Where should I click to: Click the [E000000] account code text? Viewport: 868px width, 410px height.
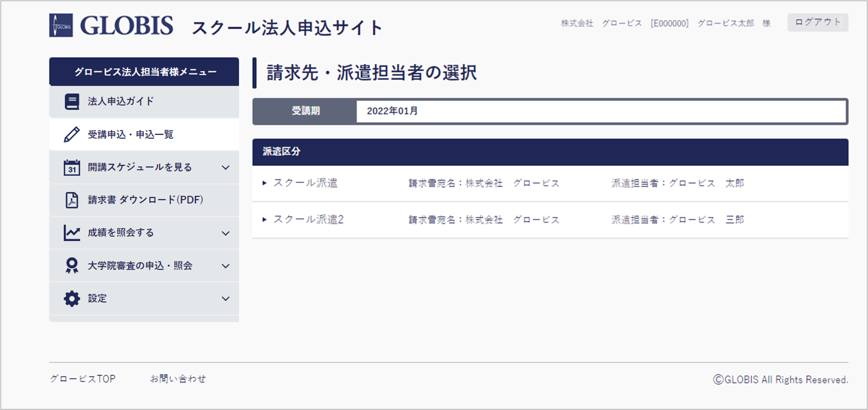669,23
